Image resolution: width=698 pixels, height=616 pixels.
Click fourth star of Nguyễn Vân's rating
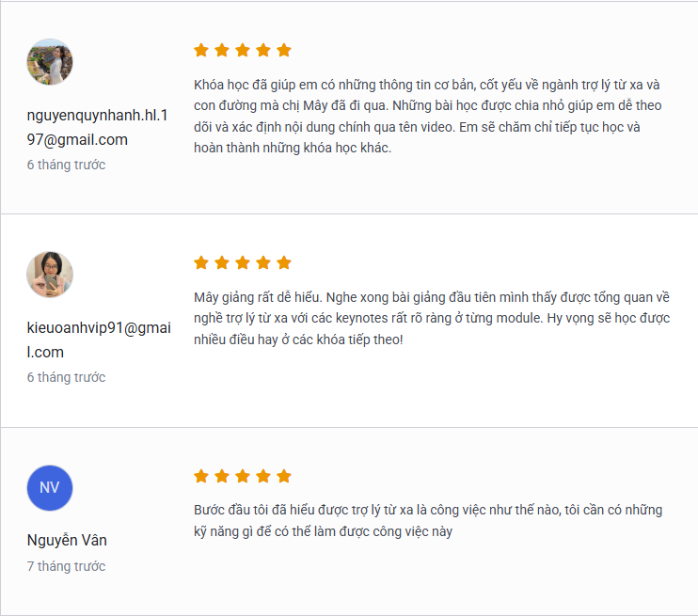(263, 476)
